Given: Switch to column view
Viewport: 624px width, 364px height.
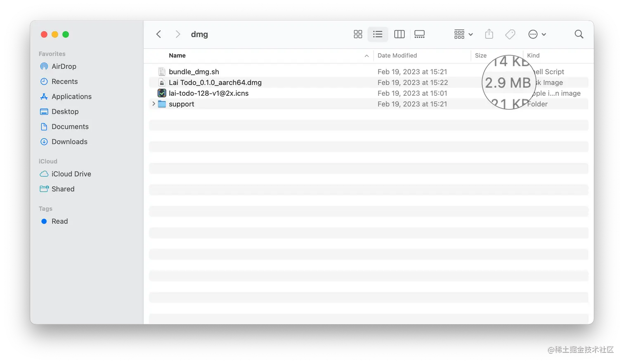Looking at the screenshot, I should (399, 34).
